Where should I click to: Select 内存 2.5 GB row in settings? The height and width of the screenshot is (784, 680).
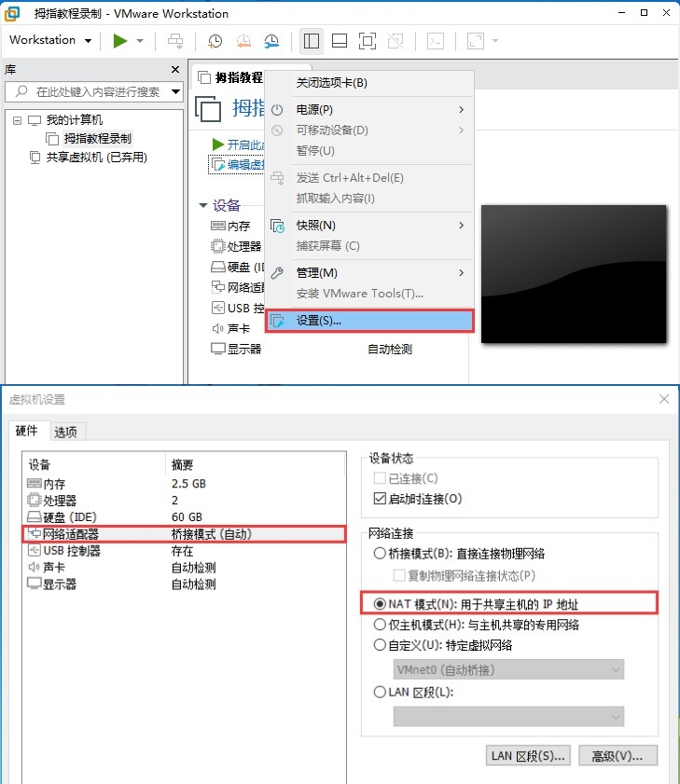point(184,484)
